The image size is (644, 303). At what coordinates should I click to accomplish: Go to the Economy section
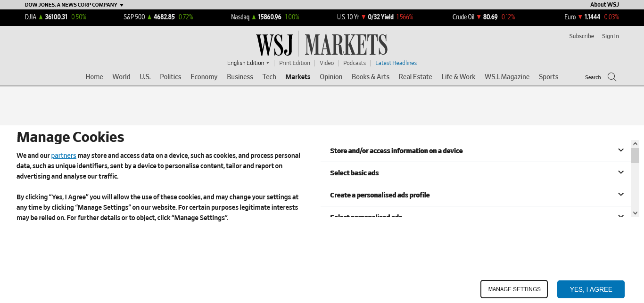[x=204, y=77]
